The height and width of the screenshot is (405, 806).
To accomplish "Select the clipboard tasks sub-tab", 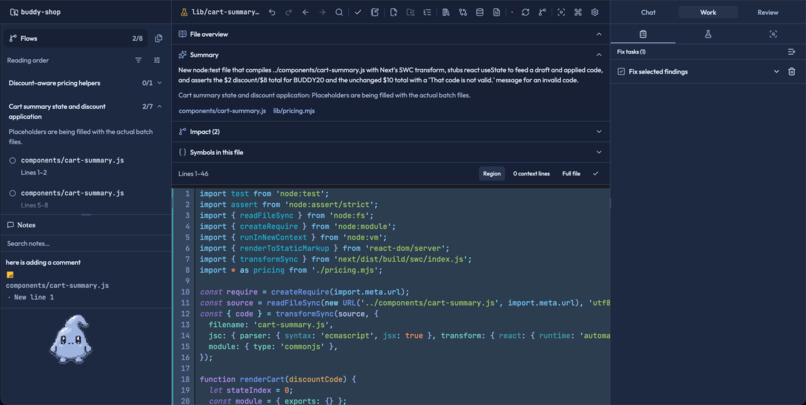I will (643, 34).
